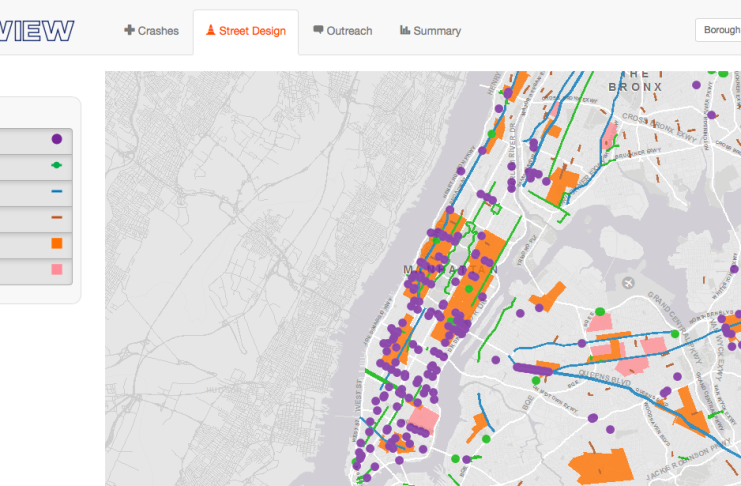
Task: Click the green dot marker above Queens Blvd
Action: pos(598,311)
